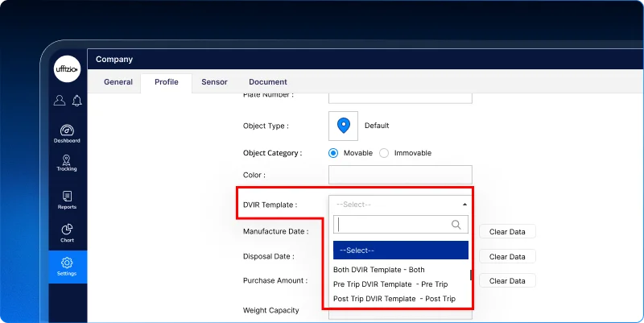
Task: Click the Color input field
Action: 400,175
